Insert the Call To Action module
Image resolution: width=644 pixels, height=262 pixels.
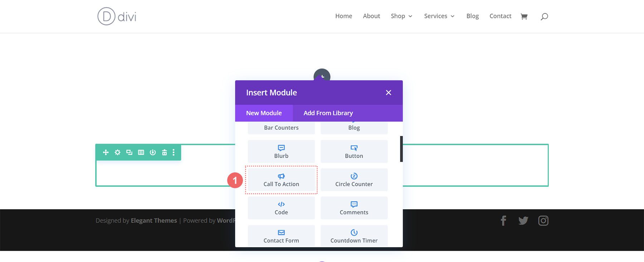(281, 180)
